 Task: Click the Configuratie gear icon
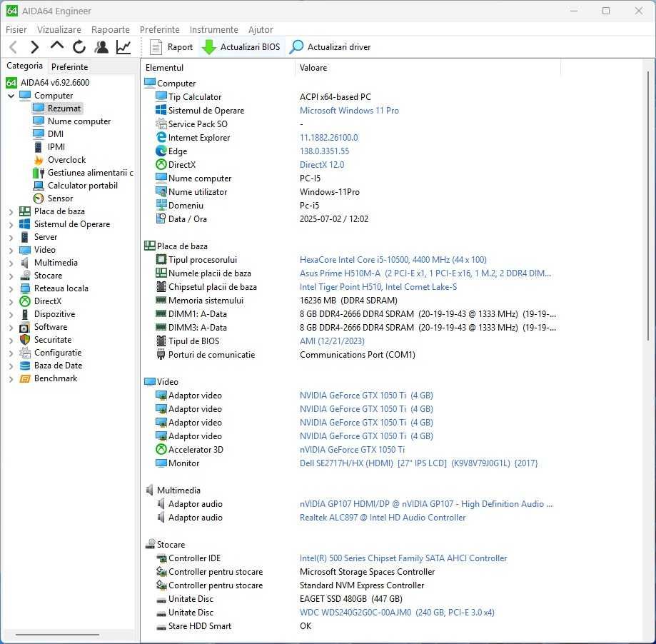[25, 353]
